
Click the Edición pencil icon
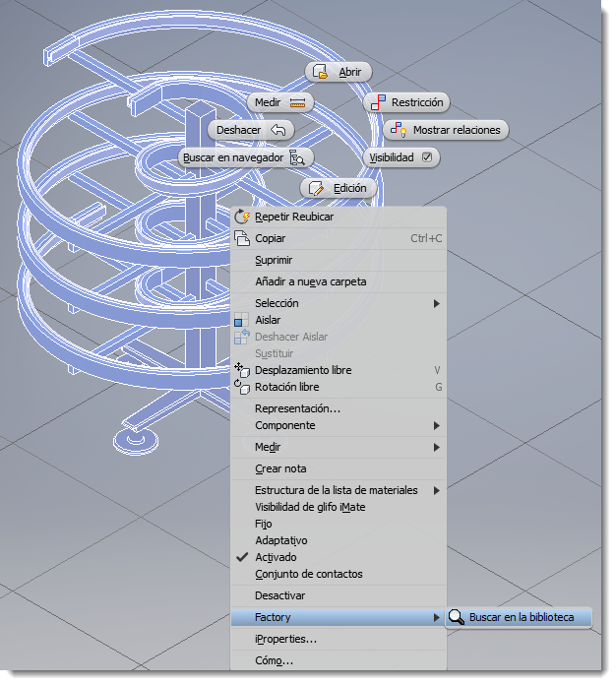point(316,188)
